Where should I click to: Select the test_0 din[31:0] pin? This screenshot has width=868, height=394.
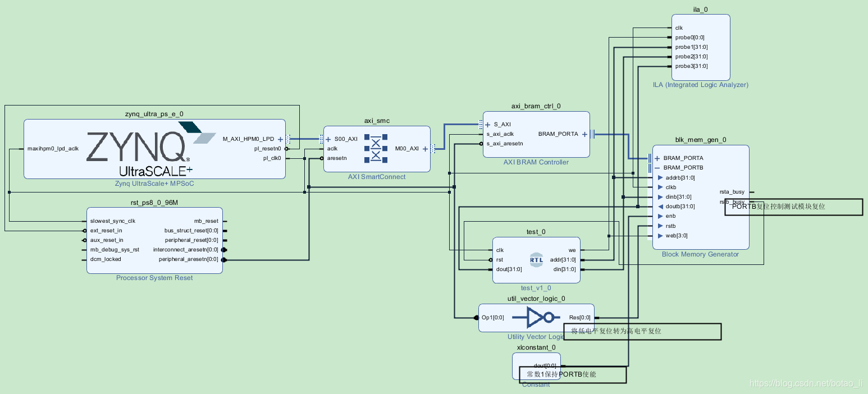[x=566, y=269]
